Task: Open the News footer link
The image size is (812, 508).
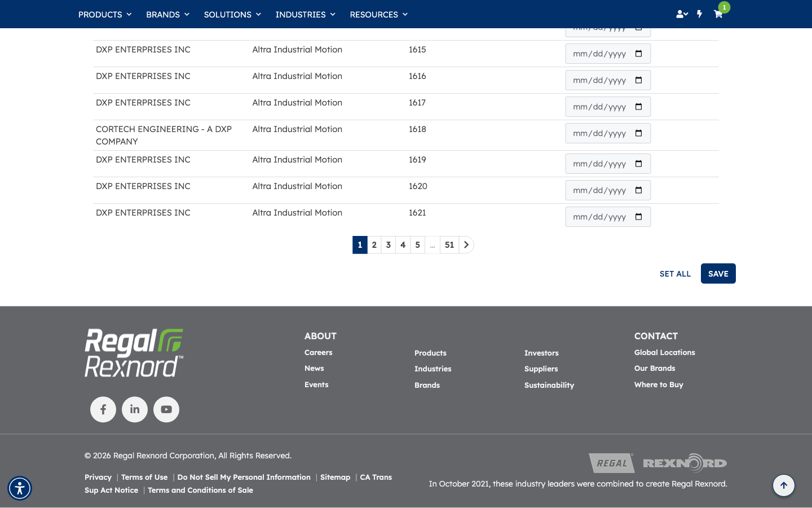Action: coord(314,368)
